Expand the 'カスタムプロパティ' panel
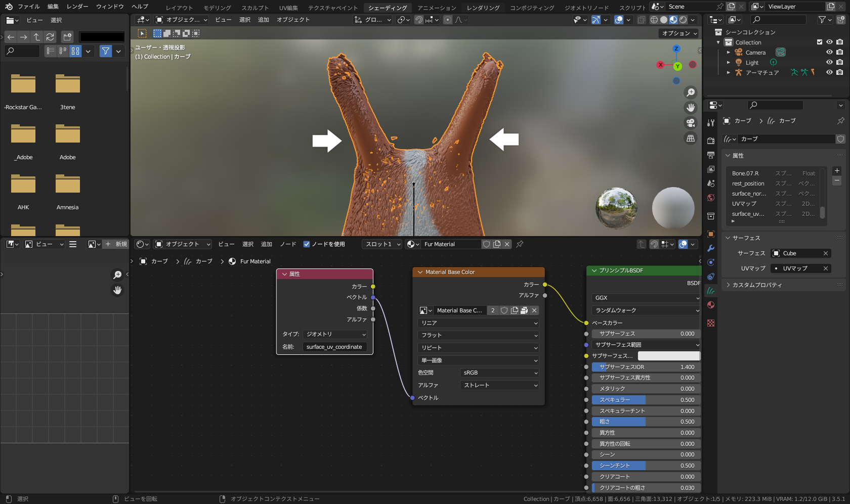This screenshot has height=504, width=850. [x=757, y=285]
